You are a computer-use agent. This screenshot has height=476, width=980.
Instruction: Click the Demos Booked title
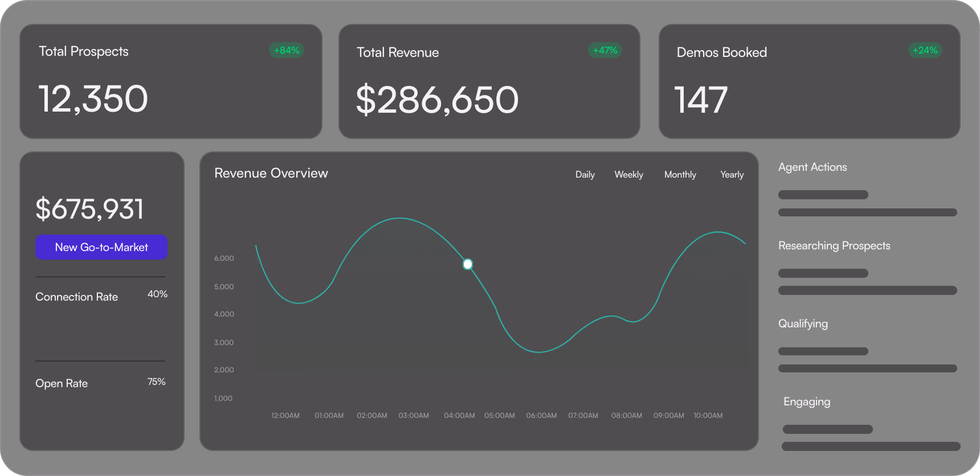(722, 52)
